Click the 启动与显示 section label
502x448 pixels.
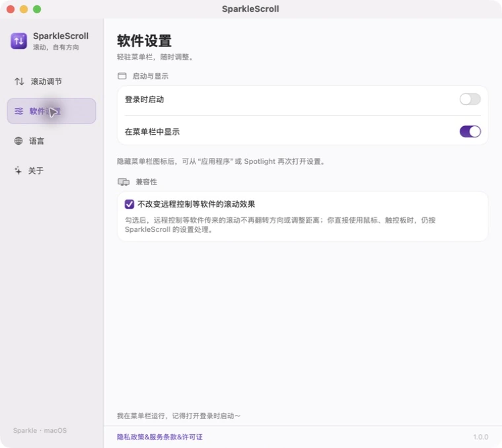coord(150,76)
